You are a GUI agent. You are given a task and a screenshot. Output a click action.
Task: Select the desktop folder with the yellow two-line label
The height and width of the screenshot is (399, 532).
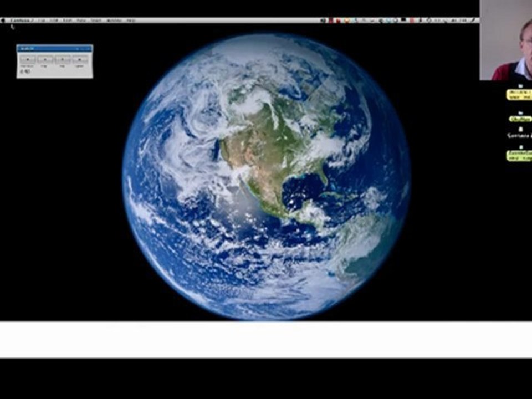pyautogui.click(x=520, y=93)
